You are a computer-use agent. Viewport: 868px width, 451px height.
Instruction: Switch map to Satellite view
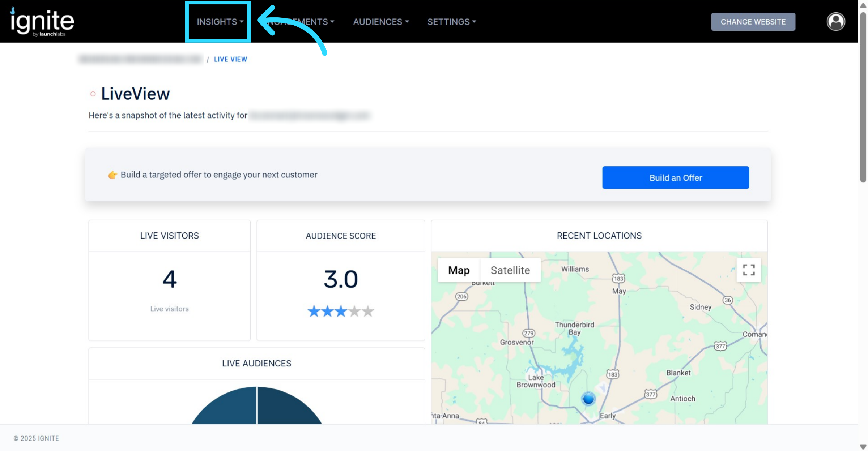[510, 270]
